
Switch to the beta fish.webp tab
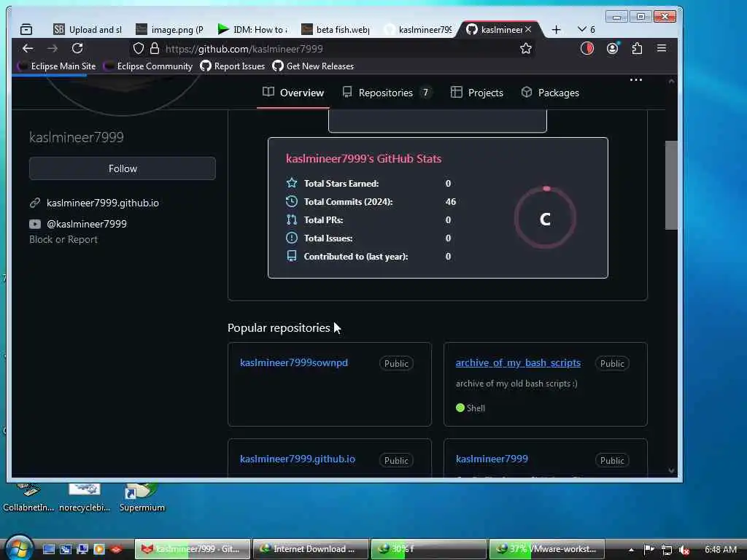(336, 29)
